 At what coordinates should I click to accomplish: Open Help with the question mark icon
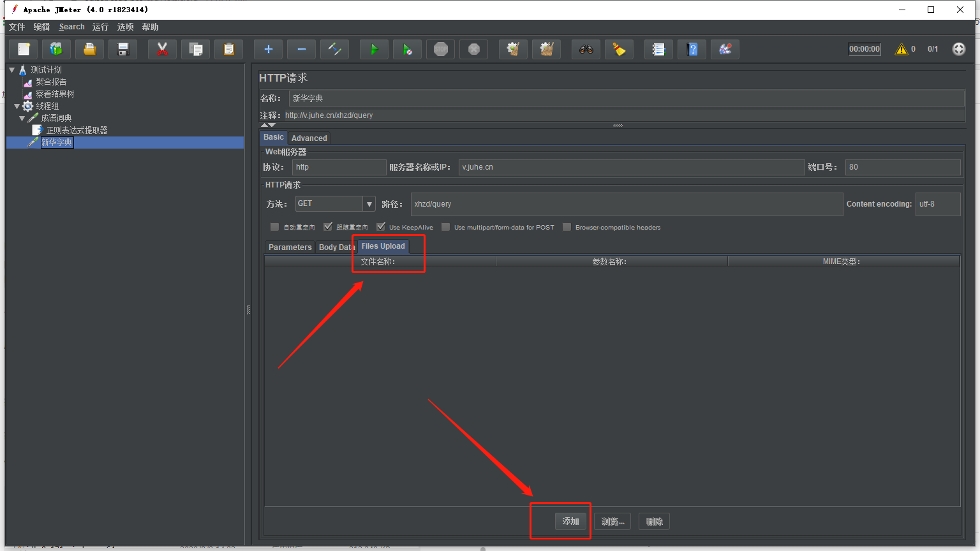click(x=692, y=49)
